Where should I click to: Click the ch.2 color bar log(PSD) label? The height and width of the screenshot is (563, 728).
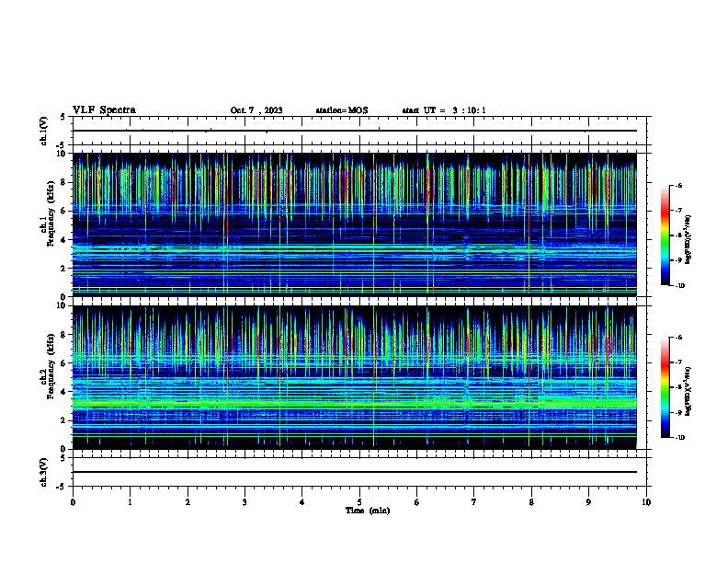tap(688, 391)
